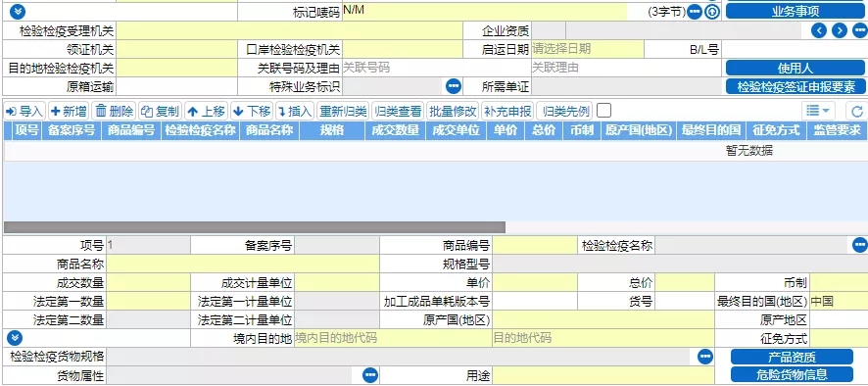Image resolution: width=868 pixels, height=386 pixels.
Task: Tick the checkbox after 归类先例
Action: click(x=603, y=112)
